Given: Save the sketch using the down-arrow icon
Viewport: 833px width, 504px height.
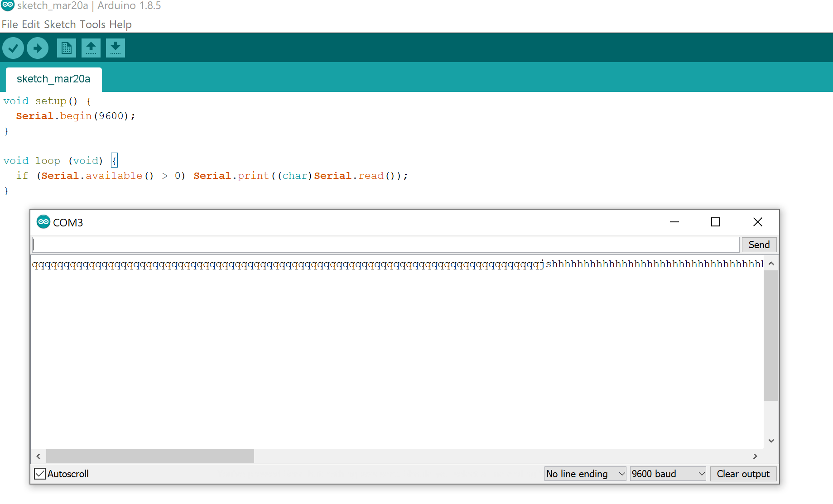Looking at the screenshot, I should click(x=116, y=48).
